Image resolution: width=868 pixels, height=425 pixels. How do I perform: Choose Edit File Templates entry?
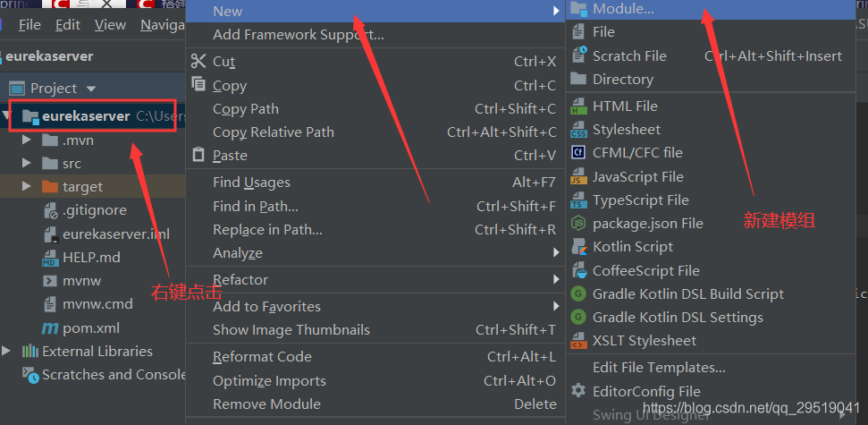point(659,368)
